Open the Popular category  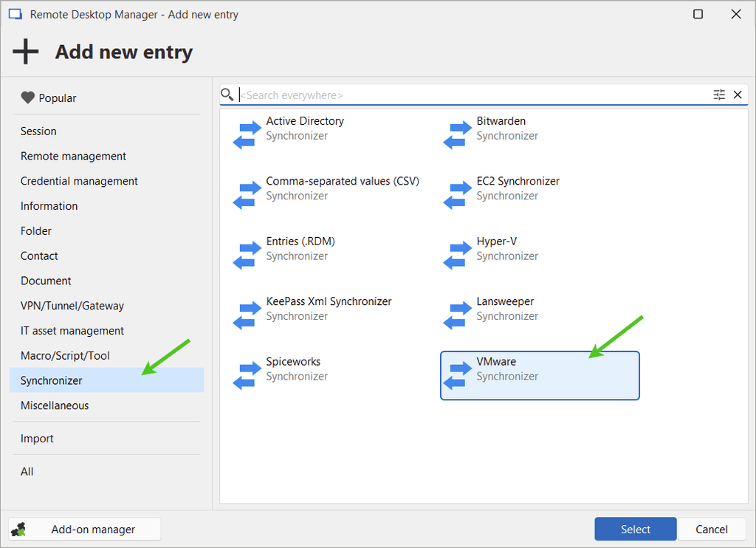tap(58, 98)
